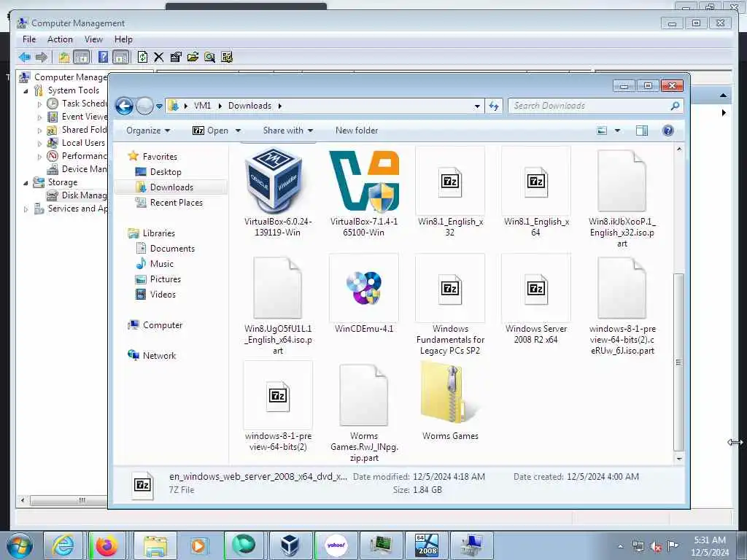Open view options dropdown arrow

617,131
